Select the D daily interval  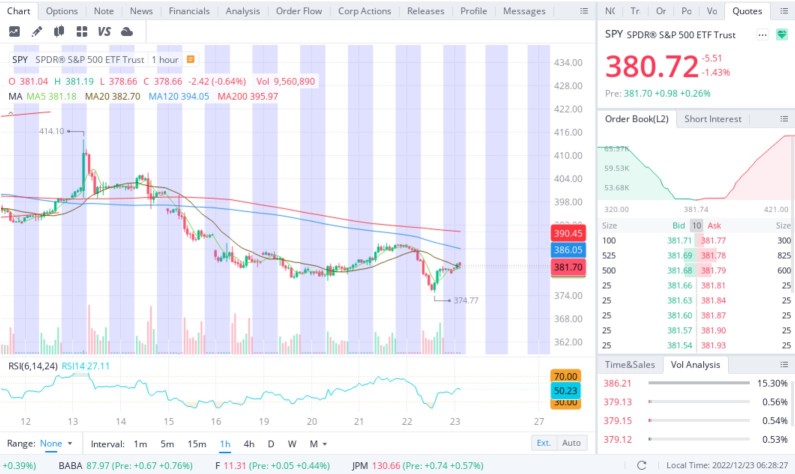pos(271,444)
